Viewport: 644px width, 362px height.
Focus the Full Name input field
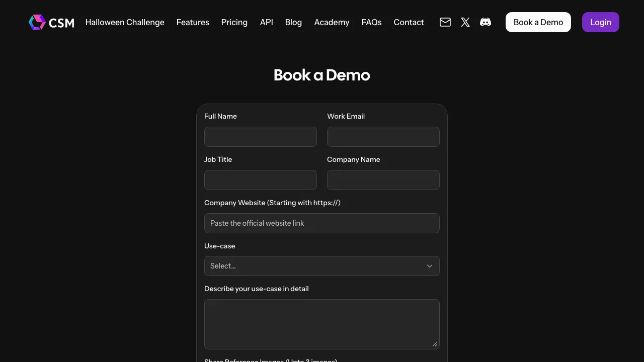(x=261, y=137)
